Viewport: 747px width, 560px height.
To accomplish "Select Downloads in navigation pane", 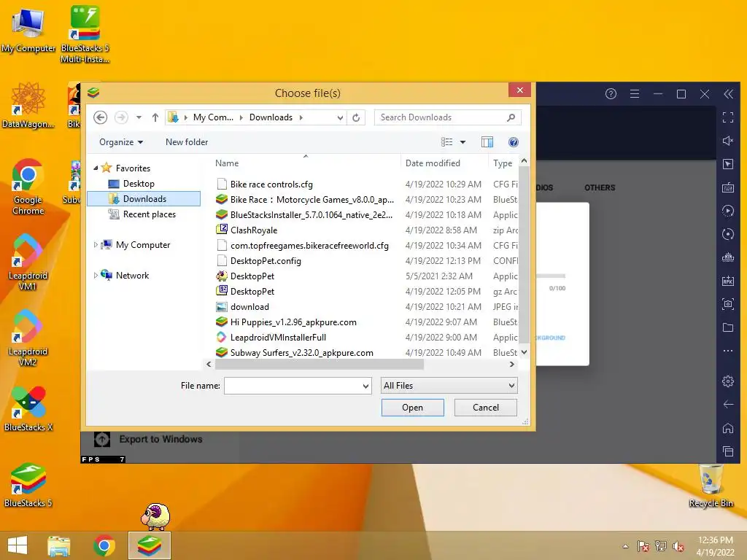I will pos(144,198).
